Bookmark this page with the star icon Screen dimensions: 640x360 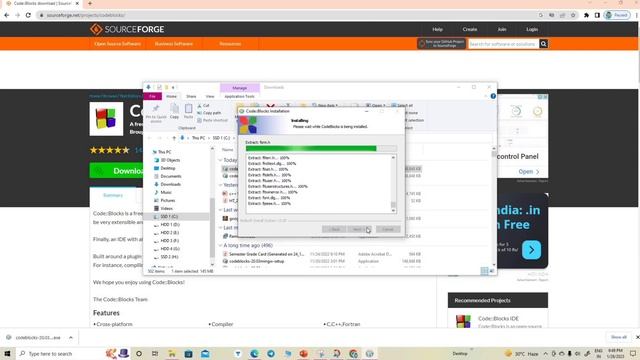[x=573, y=15]
